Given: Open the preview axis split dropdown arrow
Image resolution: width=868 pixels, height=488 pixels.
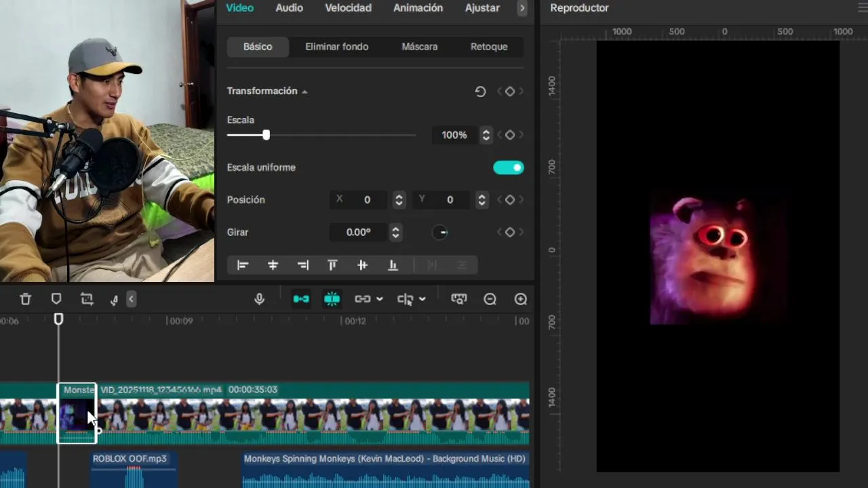Looking at the screenshot, I should (422, 299).
